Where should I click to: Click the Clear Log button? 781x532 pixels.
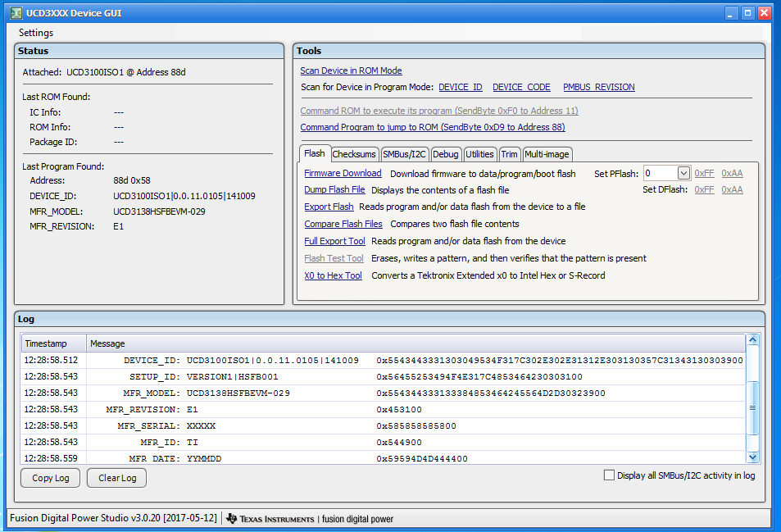click(x=117, y=478)
